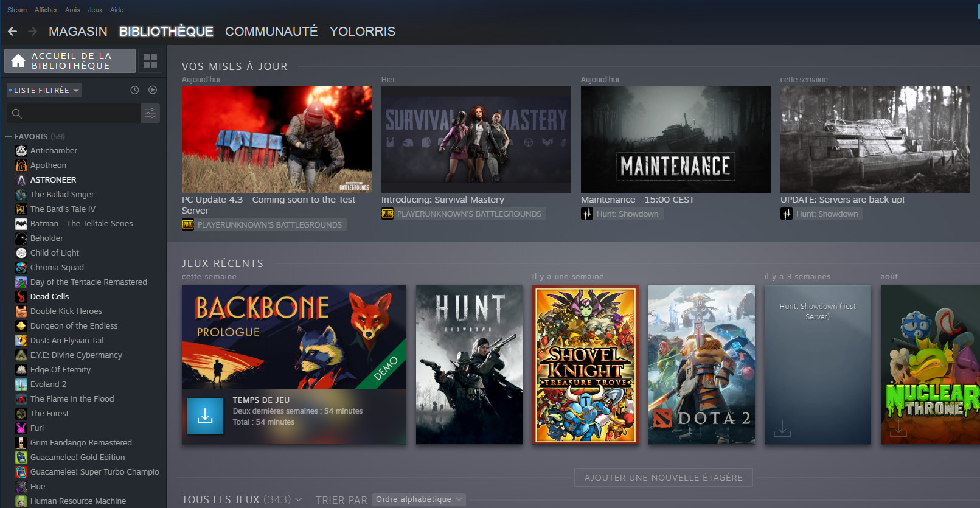Click the Child of Light icon
Viewport: 980px width, 508px height.
click(x=21, y=252)
